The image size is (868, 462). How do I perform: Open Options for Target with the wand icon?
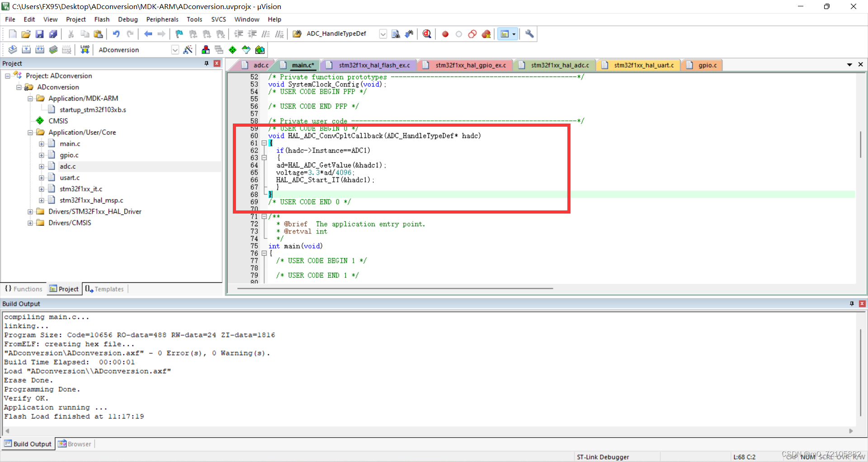(189, 50)
